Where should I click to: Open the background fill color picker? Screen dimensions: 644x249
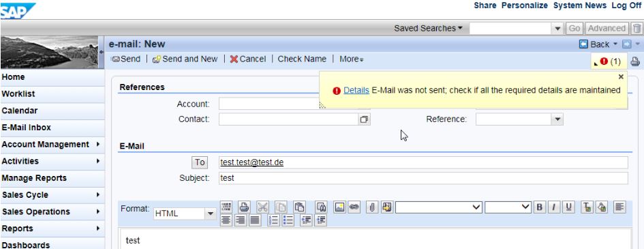602,207
